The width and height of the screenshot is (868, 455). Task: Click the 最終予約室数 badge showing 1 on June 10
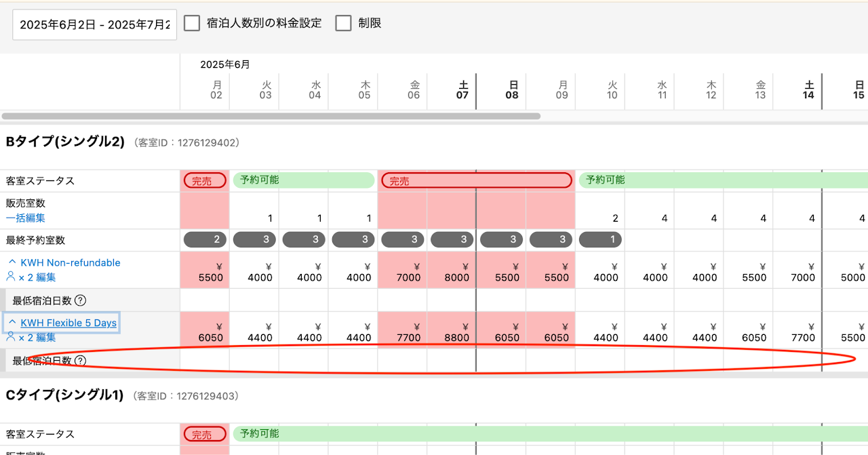[x=600, y=239]
